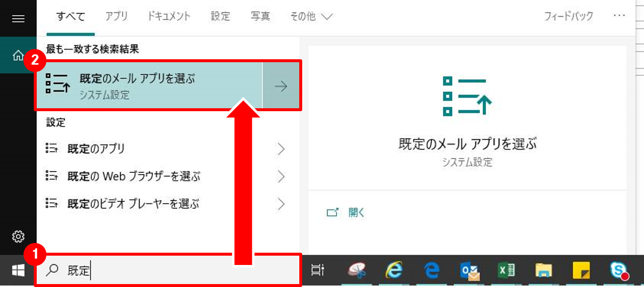Expand arrow for 既定のメール アプリを選ぶ result
The width and height of the screenshot is (644, 287).
coord(281,86)
